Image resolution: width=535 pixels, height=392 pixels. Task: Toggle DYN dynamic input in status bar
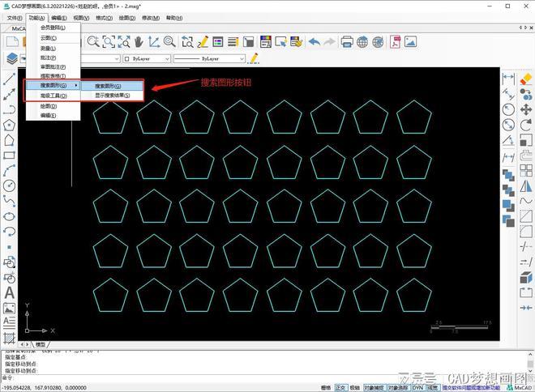[417, 388]
